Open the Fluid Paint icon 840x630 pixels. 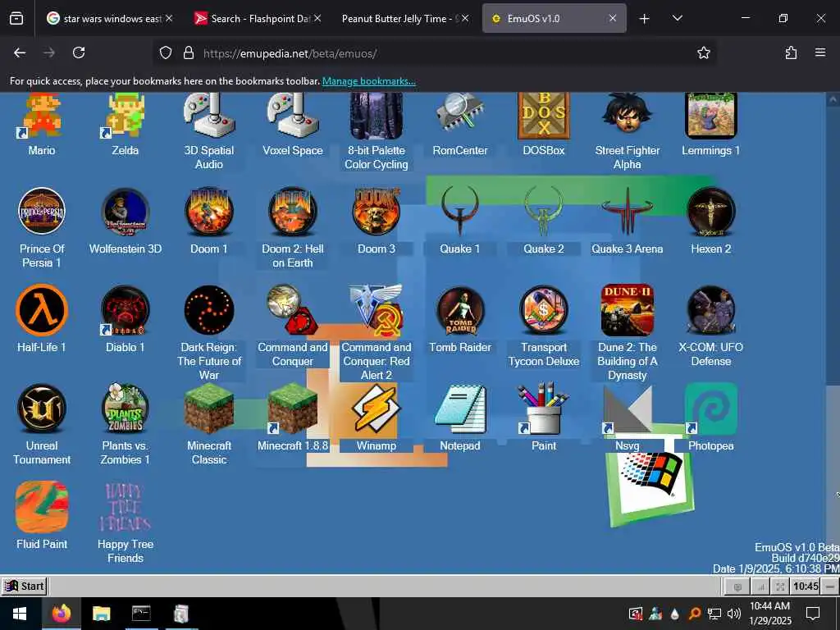pyautogui.click(x=42, y=507)
